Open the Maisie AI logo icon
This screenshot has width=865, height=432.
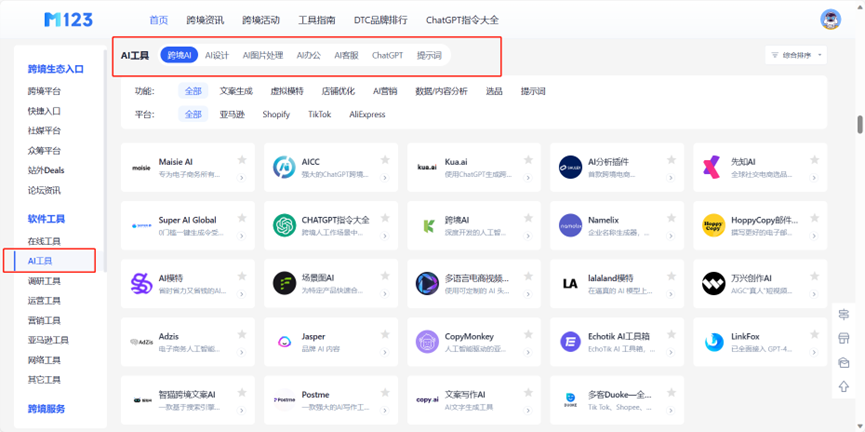141,167
